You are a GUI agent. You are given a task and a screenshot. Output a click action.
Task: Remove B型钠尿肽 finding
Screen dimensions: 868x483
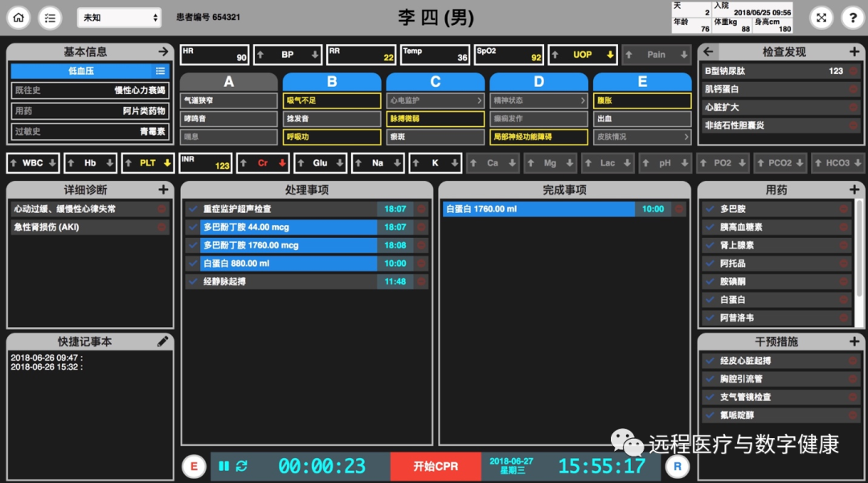(854, 71)
